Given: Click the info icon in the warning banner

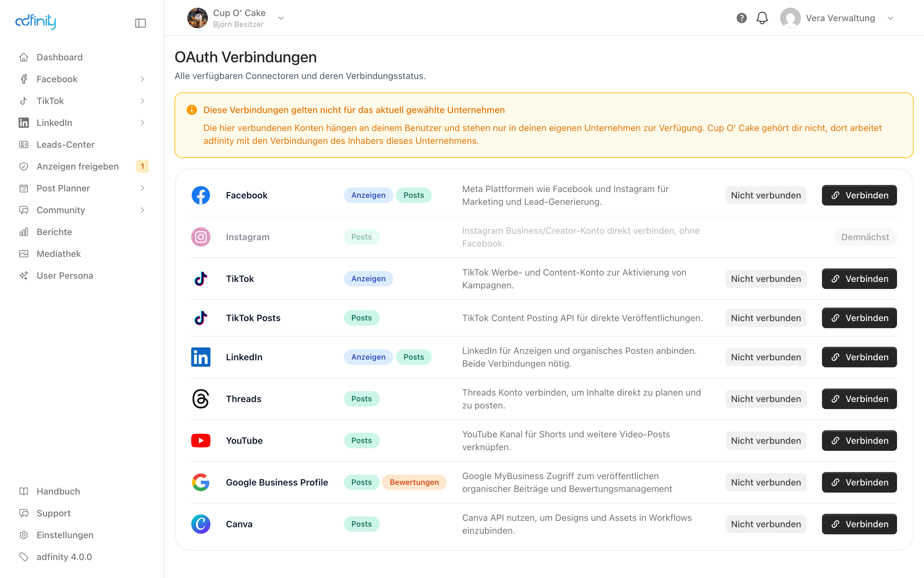Looking at the screenshot, I should (x=192, y=110).
